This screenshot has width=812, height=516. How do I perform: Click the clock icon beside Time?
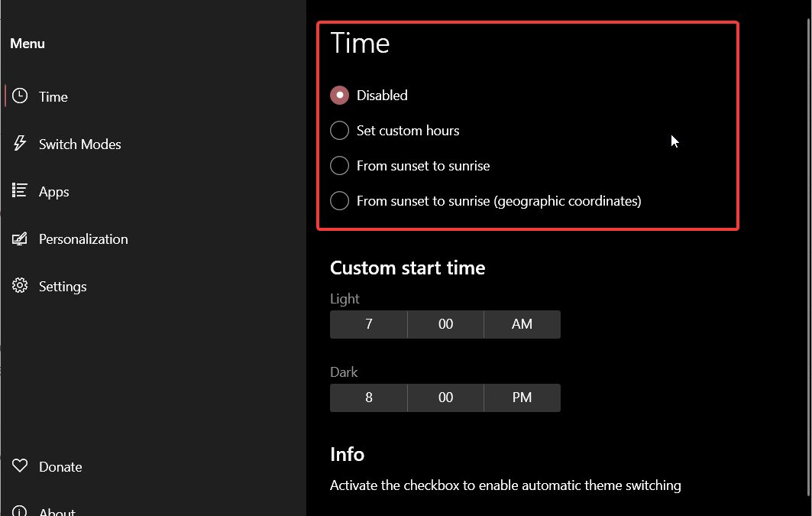tap(19, 96)
